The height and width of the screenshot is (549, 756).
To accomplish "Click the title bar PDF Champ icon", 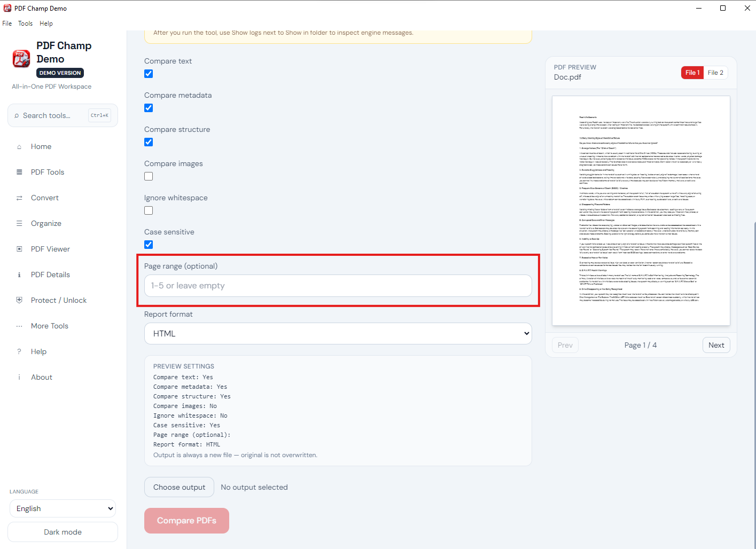I will tap(7, 8).
